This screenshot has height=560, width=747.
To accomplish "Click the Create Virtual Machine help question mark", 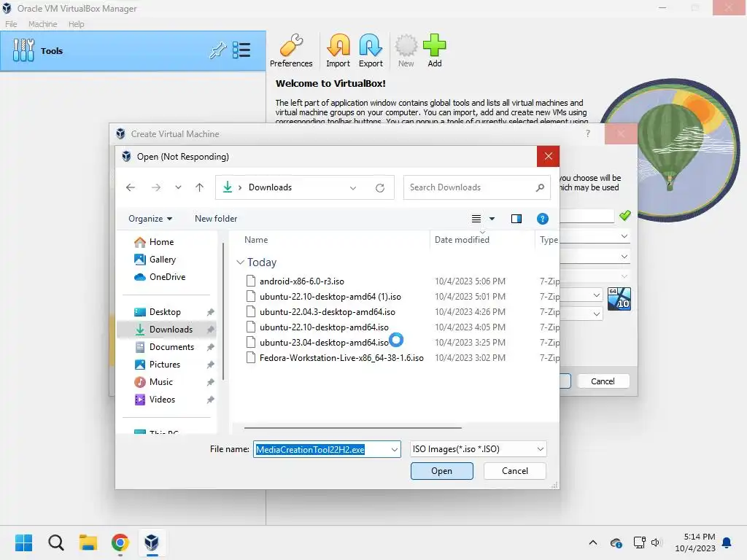I will point(588,134).
